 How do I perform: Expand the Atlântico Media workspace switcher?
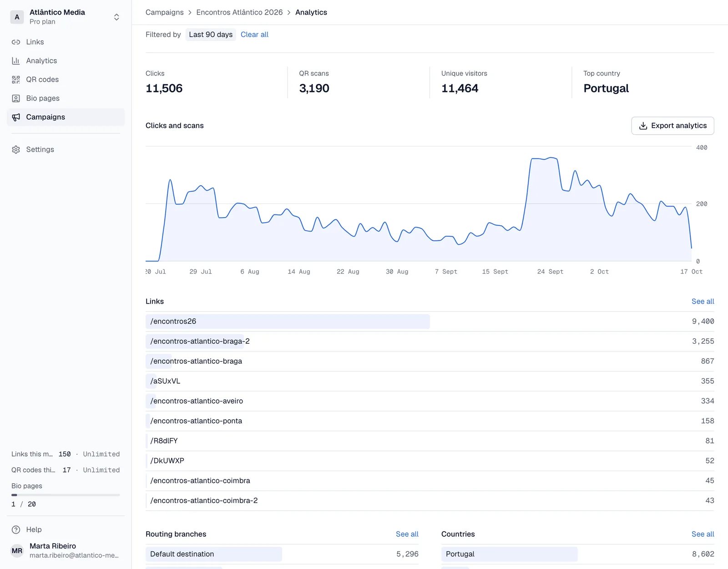coord(116,17)
